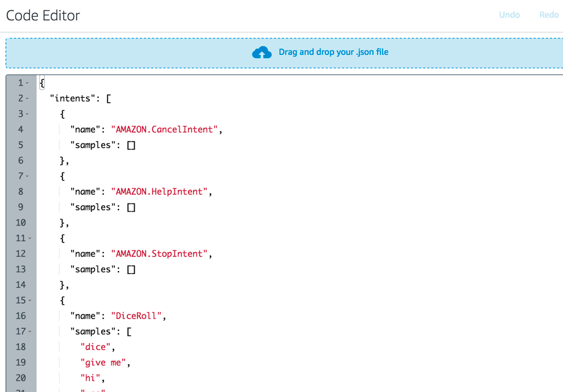Collapse the StopIntent block at line 11

29,238
